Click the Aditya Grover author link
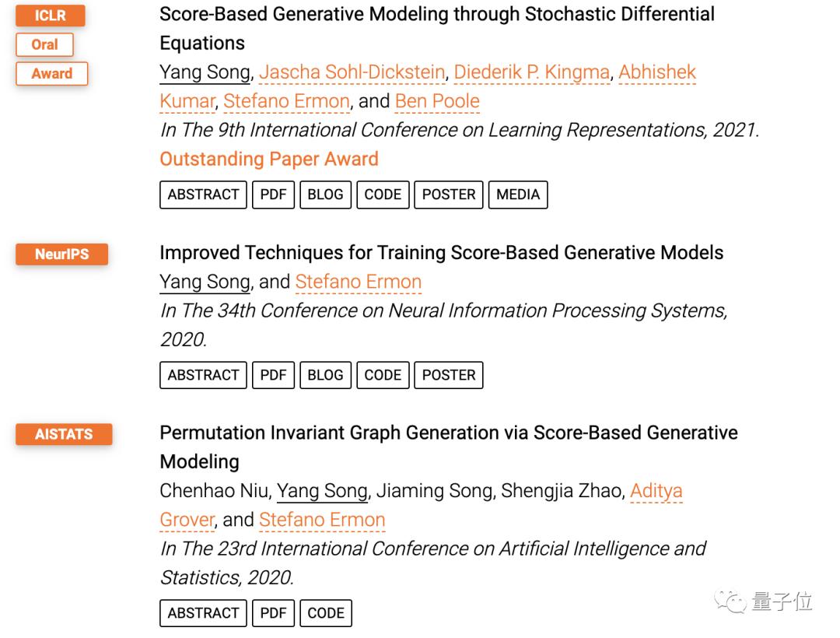Screen dimensions: 840x638 pyautogui.click(x=656, y=491)
